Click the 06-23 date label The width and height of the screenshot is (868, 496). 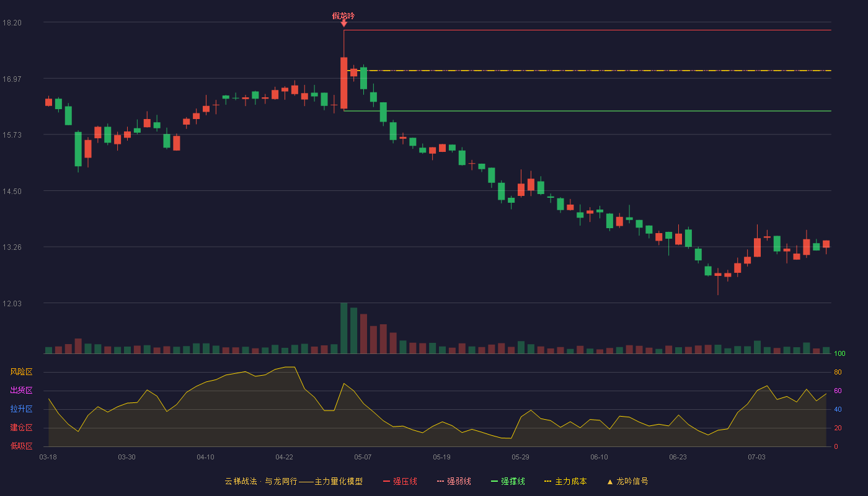pos(678,457)
